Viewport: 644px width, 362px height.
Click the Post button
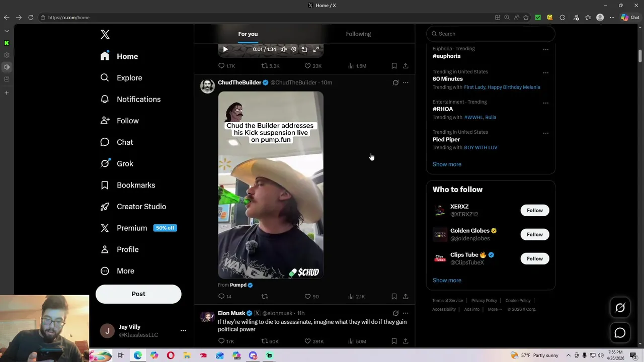(x=138, y=294)
